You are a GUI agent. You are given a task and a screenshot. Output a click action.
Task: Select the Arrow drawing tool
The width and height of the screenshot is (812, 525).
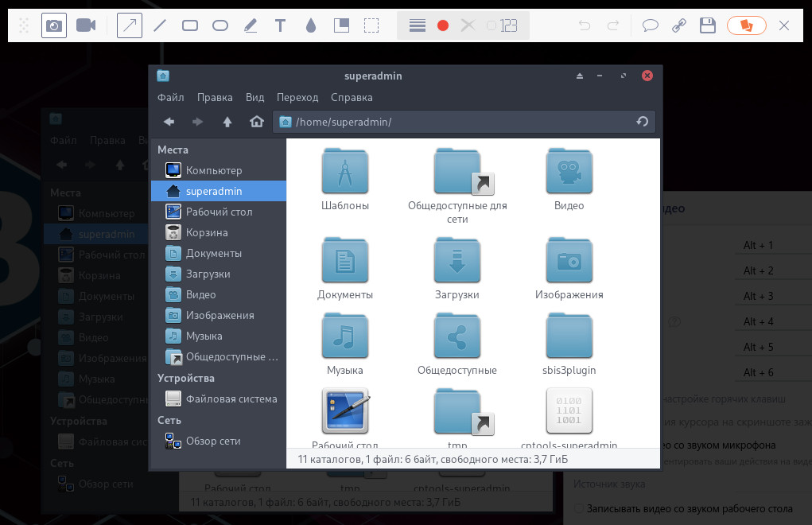point(130,25)
